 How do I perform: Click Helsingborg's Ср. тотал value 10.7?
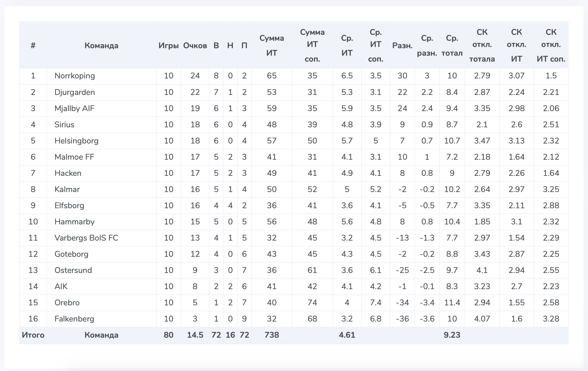point(452,141)
